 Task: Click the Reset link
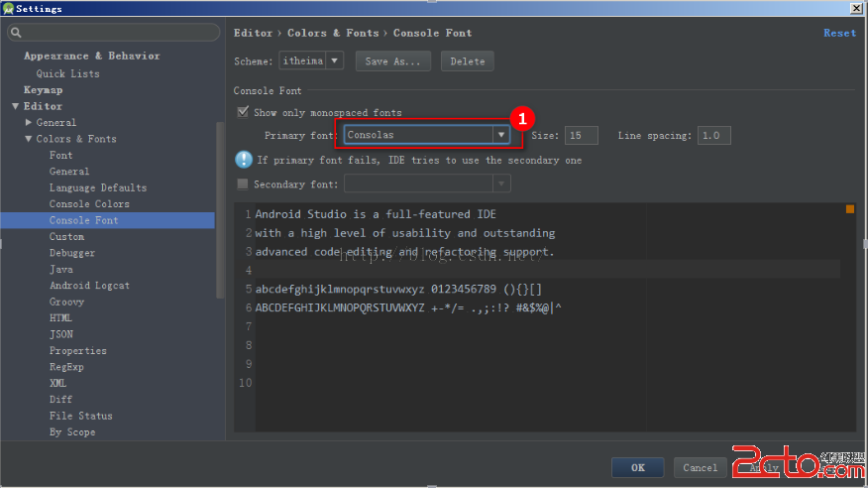(839, 33)
